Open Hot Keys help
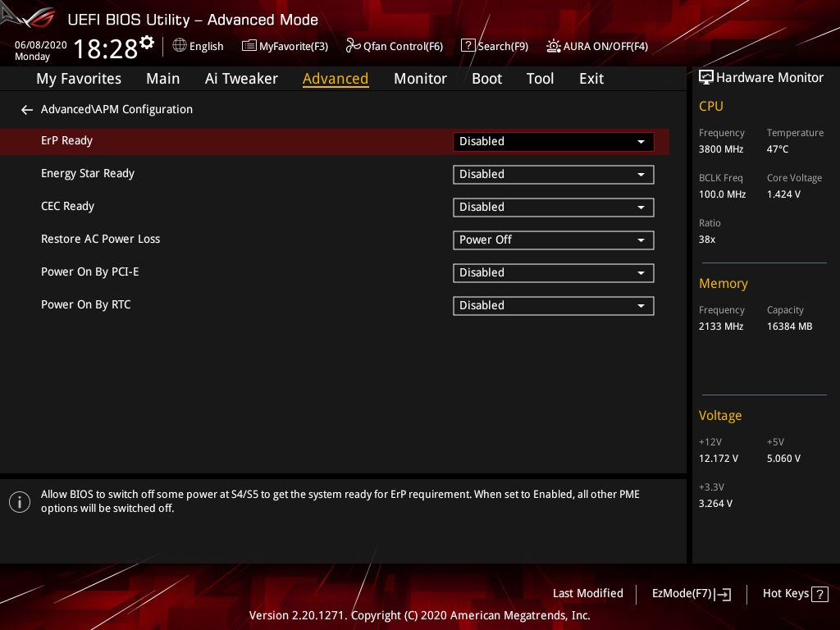The height and width of the screenshot is (630, 840). (x=795, y=594)
